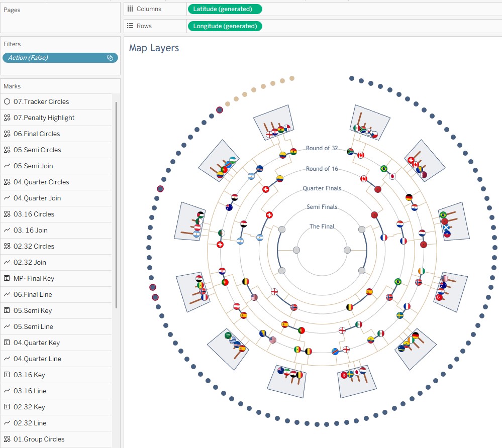Open the 07.Penalty Highlight marks layer

56,118
